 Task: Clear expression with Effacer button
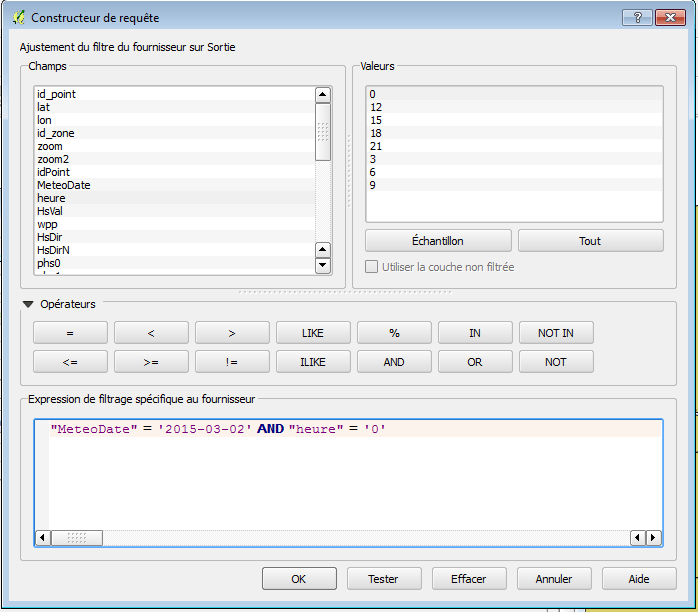coord(469,579)
